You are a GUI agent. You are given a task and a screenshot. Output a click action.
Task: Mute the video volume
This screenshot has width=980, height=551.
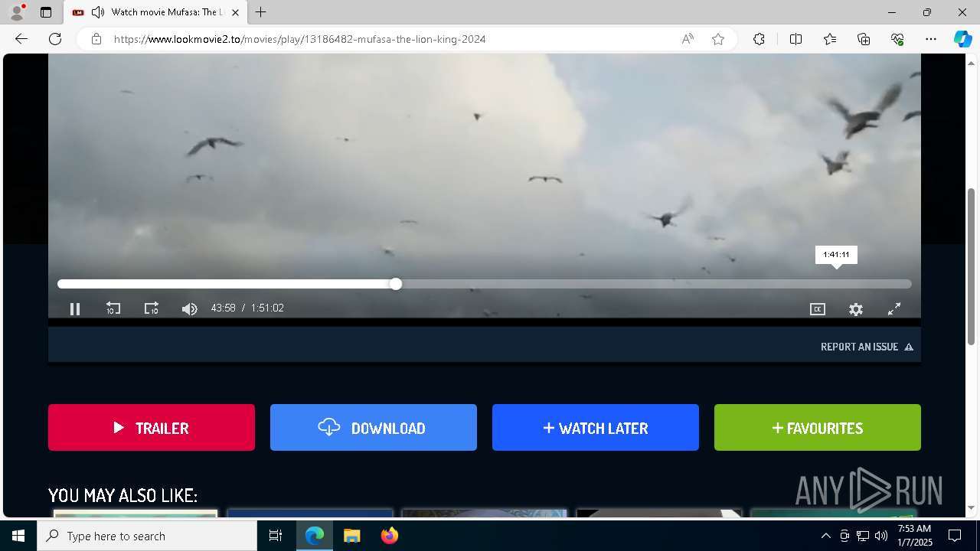189,309
